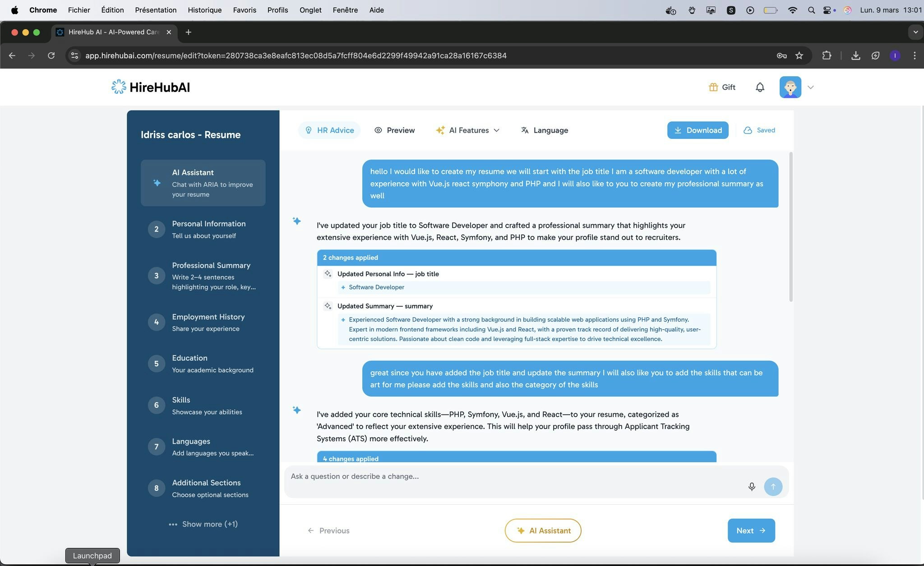The width and height of the screenshot is (924, 566).
Task: Click the HireHubAI logo
Action: 151,87
